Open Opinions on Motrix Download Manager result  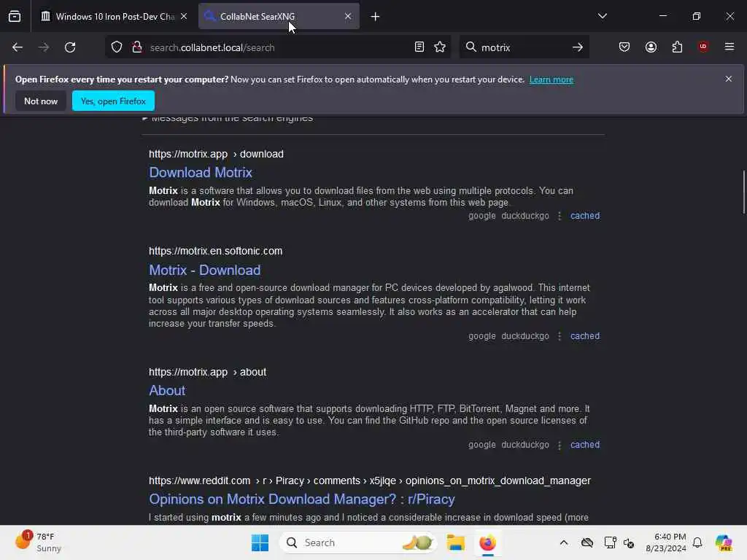(x=302, y=499)
